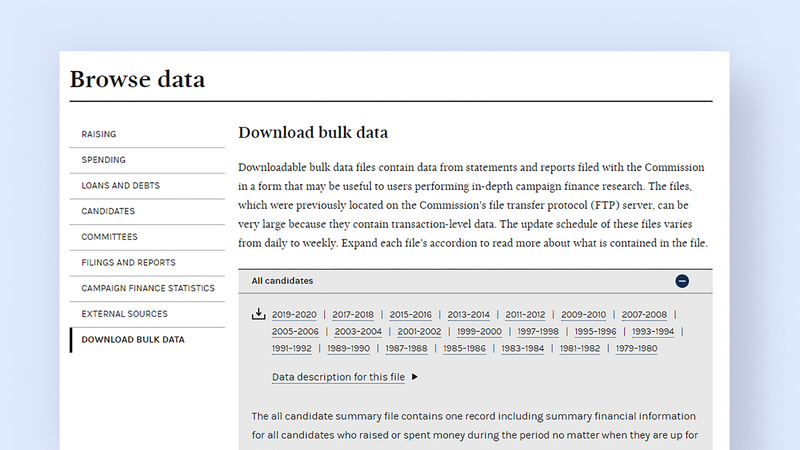Download the 1979-1980 candidates file
The width and height of the screenshot is (800, 450).
(x=635, y=349)
